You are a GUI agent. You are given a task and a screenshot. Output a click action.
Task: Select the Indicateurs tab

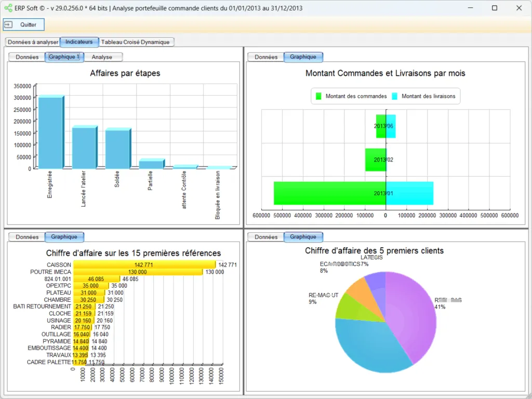(79, 42)
